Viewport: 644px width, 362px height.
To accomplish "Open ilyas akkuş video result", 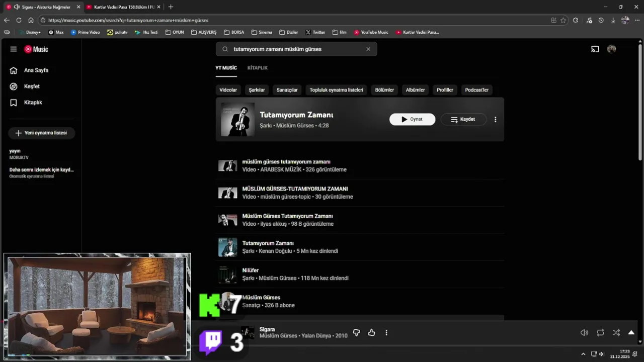I will [360, 220].
